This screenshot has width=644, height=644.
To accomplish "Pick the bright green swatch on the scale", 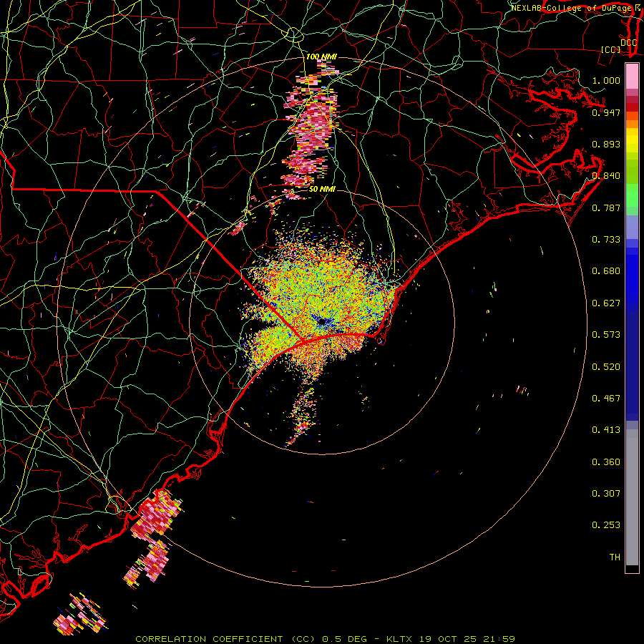I will tap(632, 195).
